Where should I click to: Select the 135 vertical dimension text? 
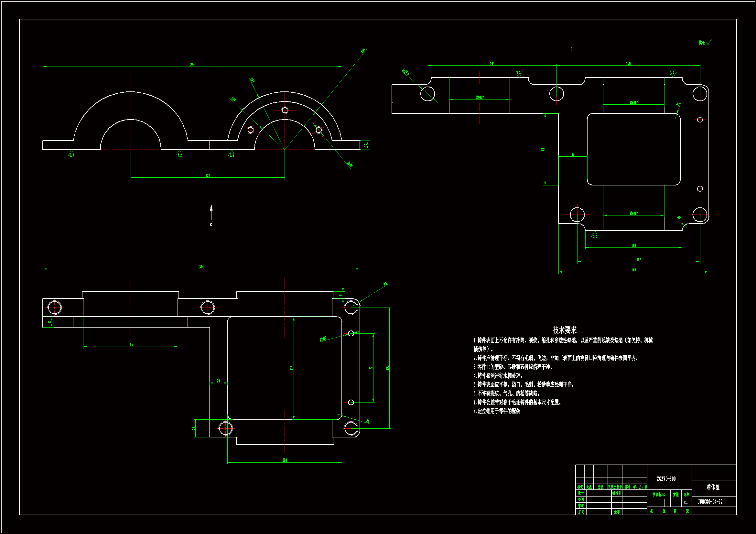(388, 368)
